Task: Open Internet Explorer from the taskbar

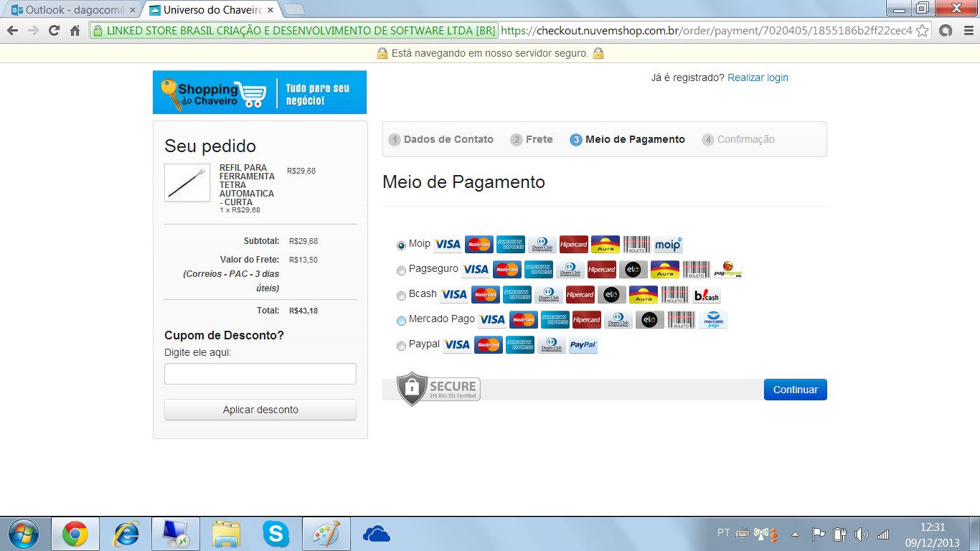Action: [126, 534]
